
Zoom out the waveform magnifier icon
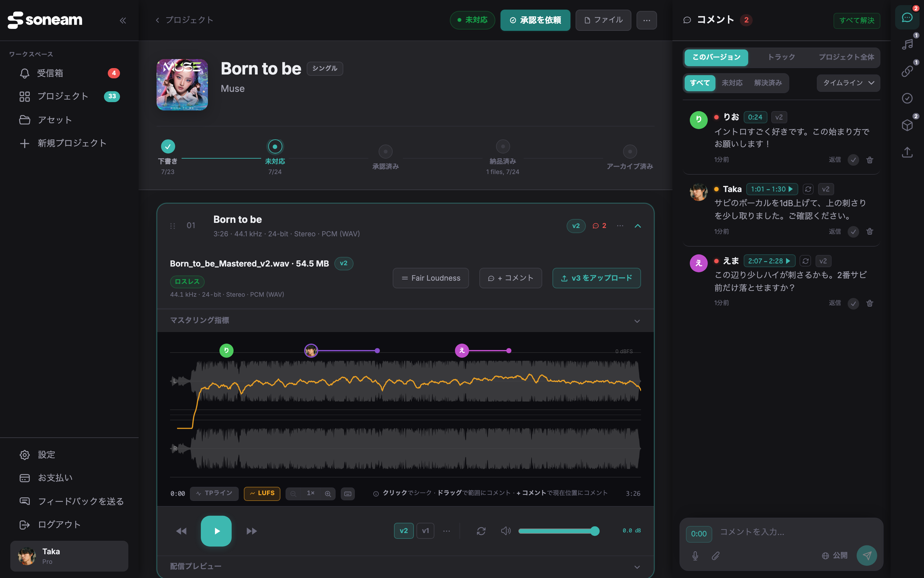[x=293, y=494]
